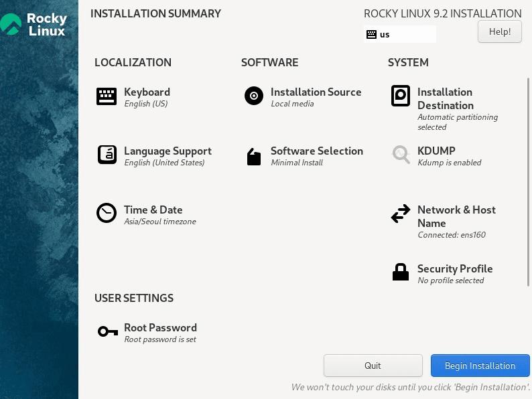Click the 'Kdump is enabled' text
The image size is (532, 399).
[449, 163]
